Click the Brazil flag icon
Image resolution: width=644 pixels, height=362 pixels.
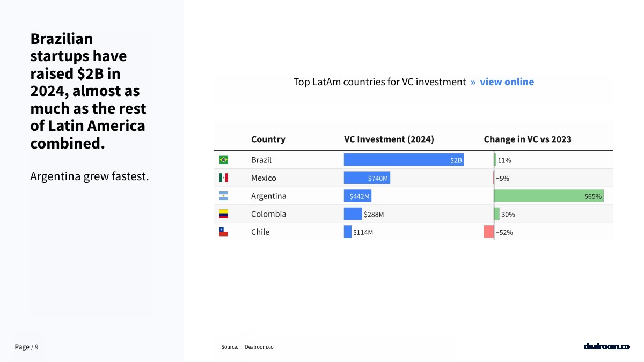(224, 160)
